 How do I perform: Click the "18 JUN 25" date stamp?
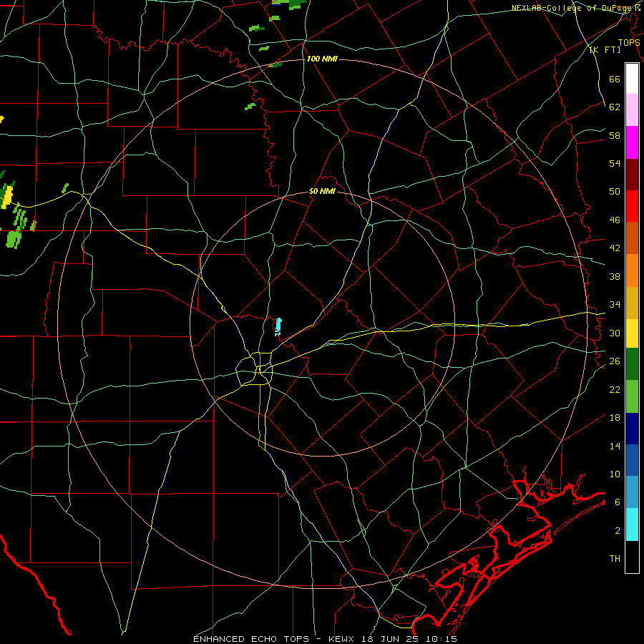[x=390, y=639]
